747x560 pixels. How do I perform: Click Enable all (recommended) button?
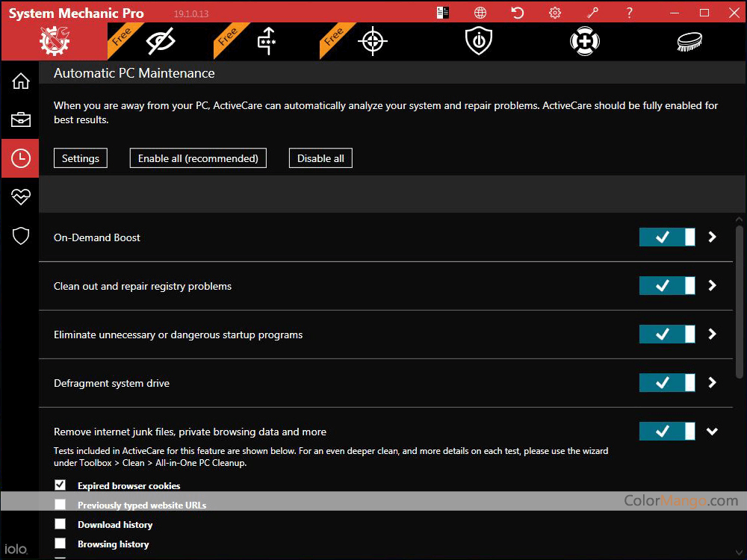tap(198, 158)
